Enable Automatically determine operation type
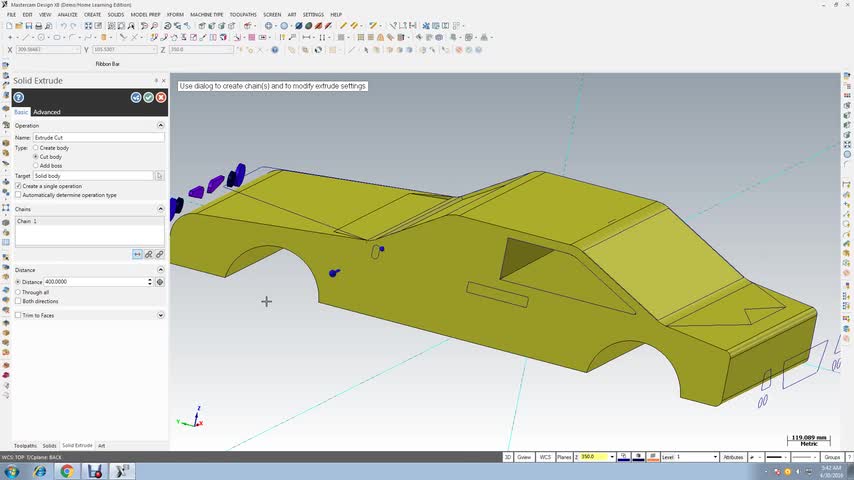Screen dimensions: 854x480 coord(18,195)
